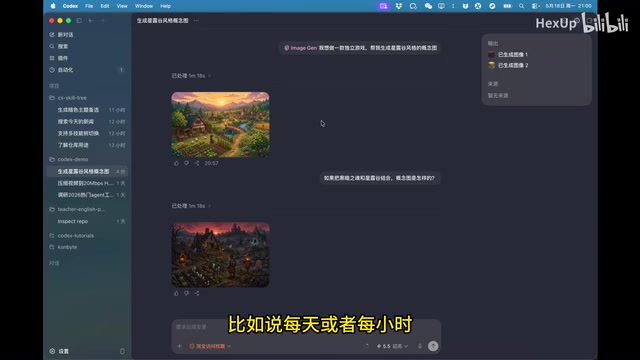
Task: Open Dropbox icon in macOS menu bar
Action: point(399,6)
